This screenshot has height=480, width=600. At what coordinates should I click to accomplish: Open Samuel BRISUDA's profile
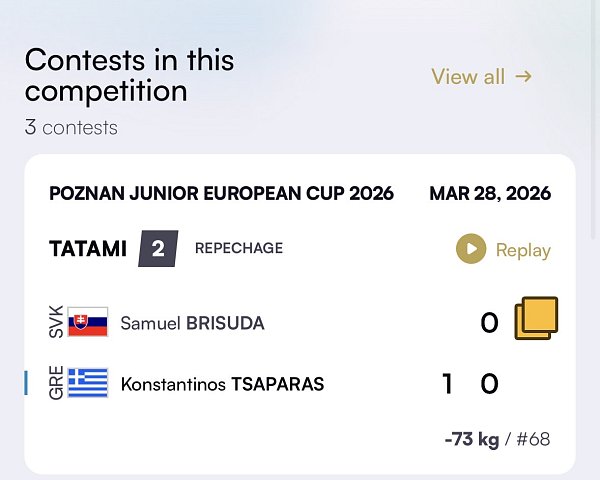click(x=192, y=323)
